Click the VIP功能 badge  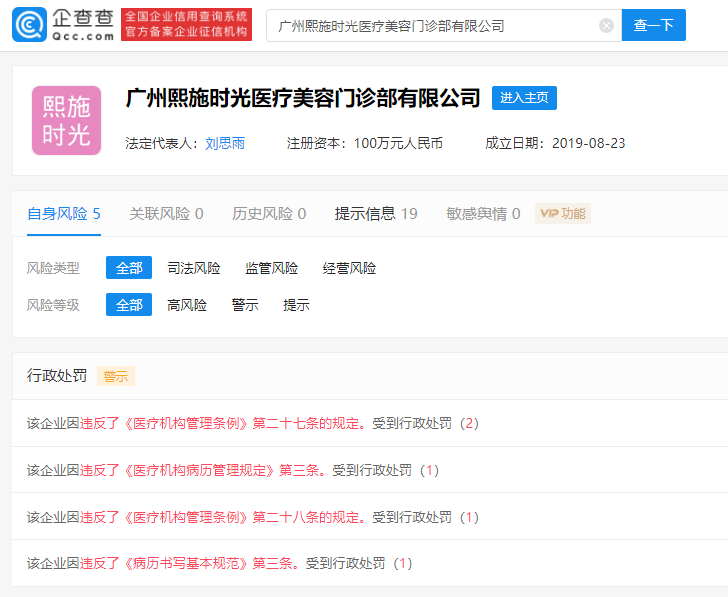tap(563, 213)
